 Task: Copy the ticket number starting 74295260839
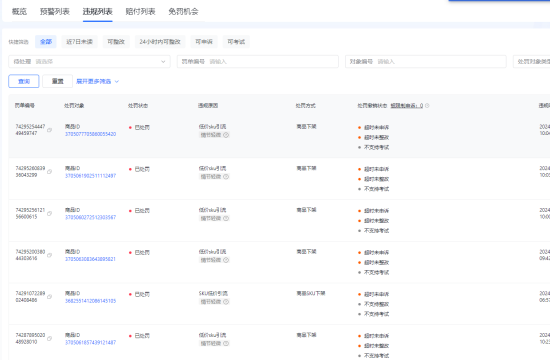pos(49,172)
